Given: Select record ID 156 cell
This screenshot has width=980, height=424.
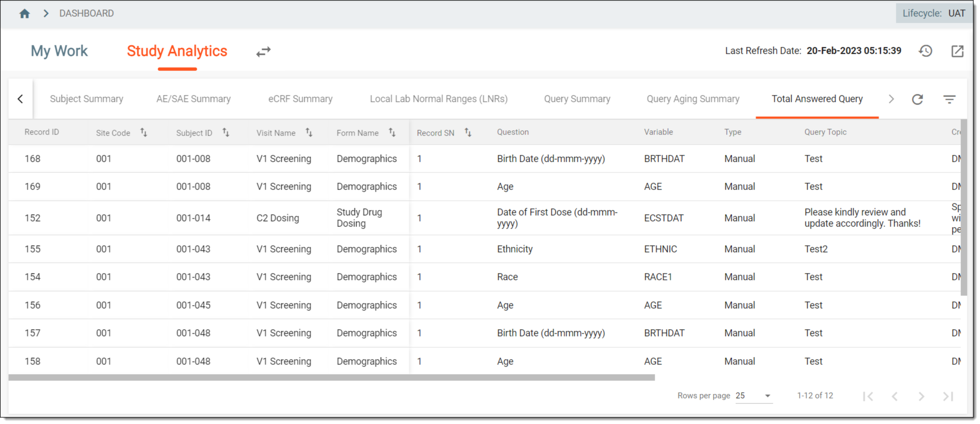Looking at the screenshot, I should tap(33, 306).
